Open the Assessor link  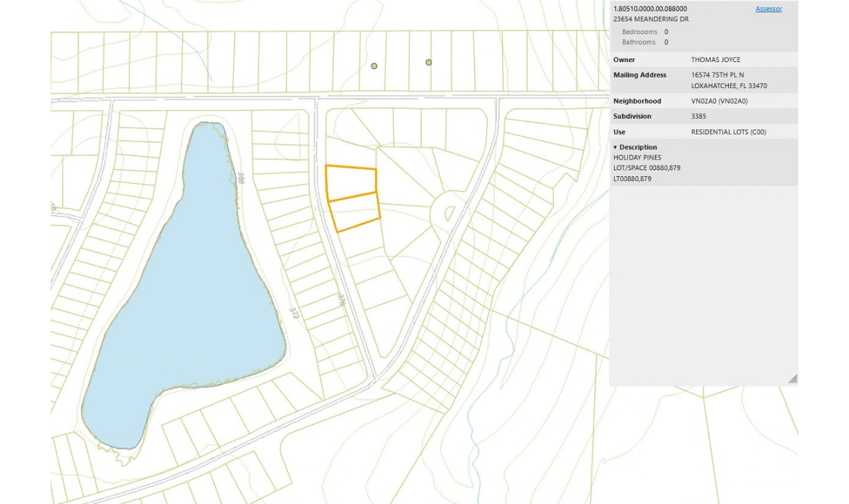point(768,9)
